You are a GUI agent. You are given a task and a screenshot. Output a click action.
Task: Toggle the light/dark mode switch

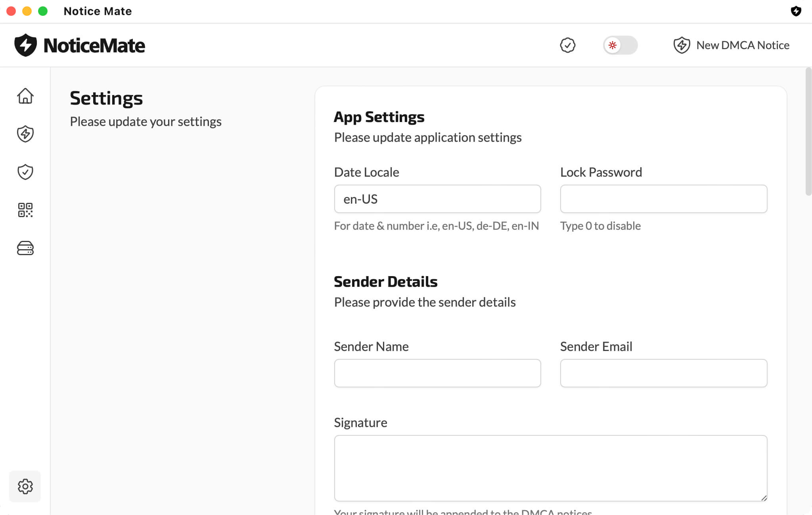[x=620, y=45]
